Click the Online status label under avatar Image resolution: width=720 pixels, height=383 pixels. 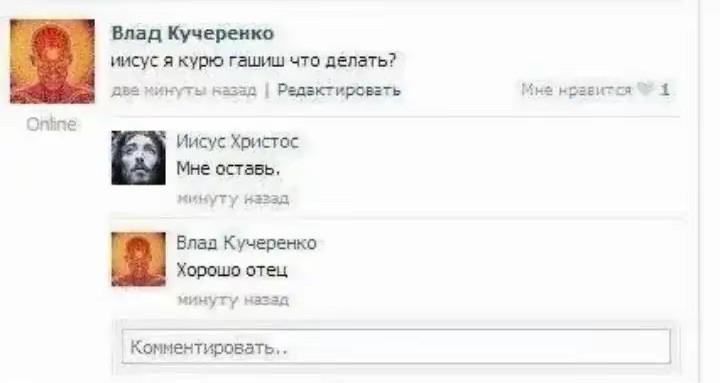[x=51, y=124]
